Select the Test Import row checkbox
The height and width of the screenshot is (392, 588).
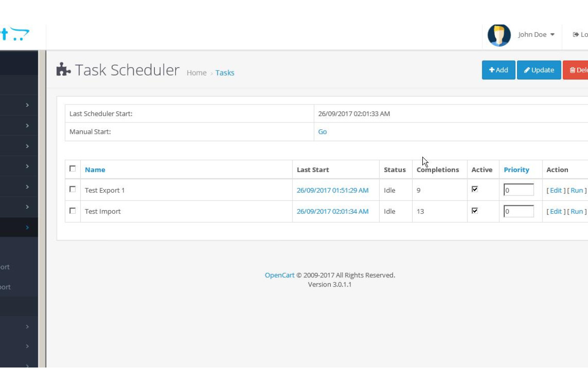[x=73, y=211]
